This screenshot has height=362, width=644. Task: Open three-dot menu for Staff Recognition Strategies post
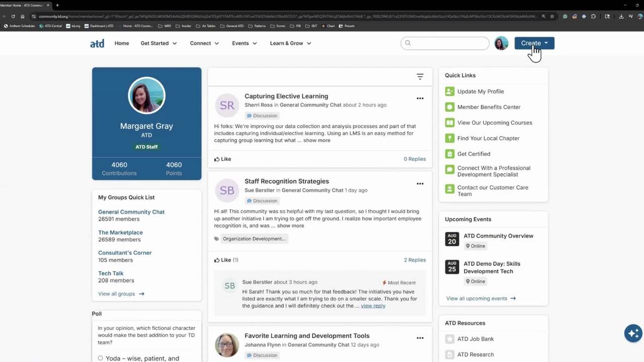pyautogui.click(x=420, y=184)
